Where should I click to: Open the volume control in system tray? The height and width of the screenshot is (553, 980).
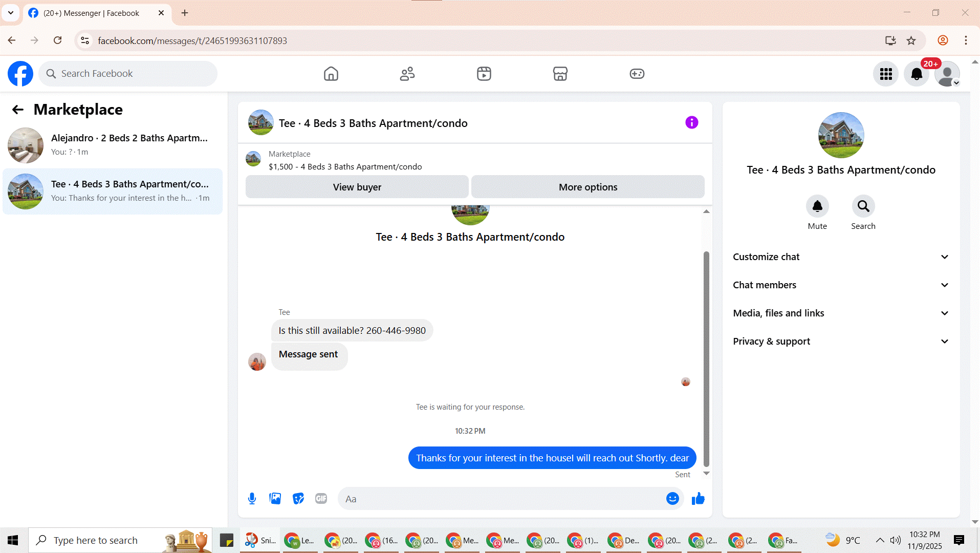tap(895, 540)
